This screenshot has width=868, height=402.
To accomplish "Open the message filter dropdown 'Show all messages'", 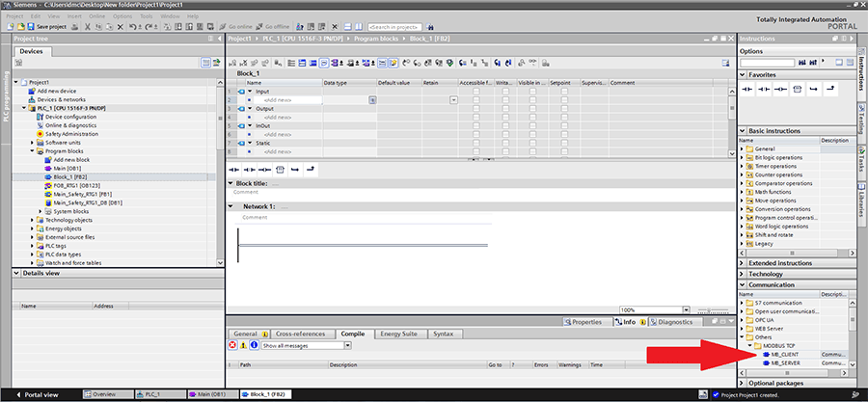I will (x=347, y=345).
